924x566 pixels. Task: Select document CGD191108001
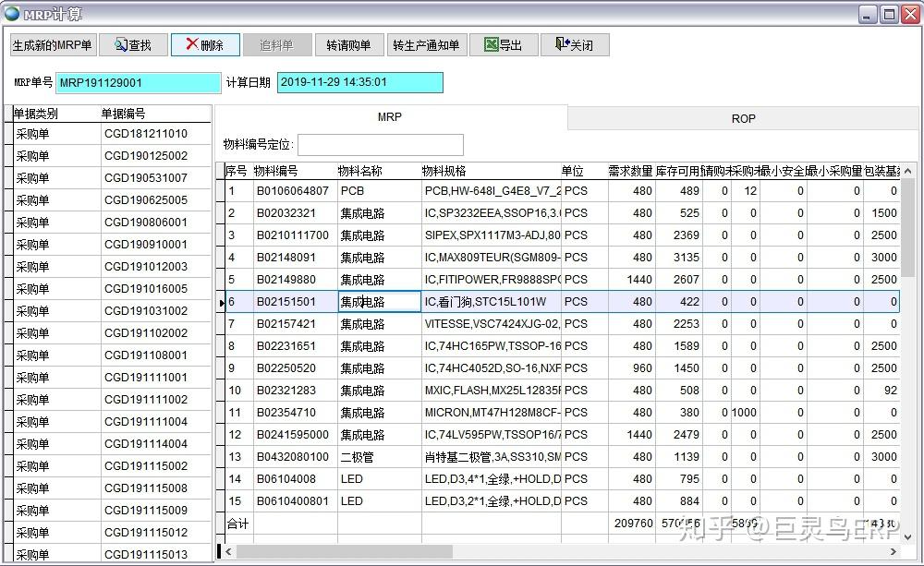click(x=146, y=355)
